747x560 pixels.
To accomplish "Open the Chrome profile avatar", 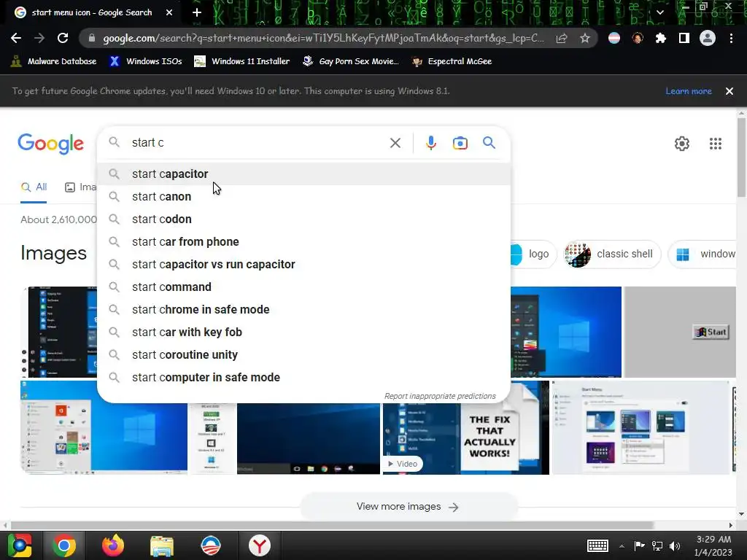I will tap(708, 38).
